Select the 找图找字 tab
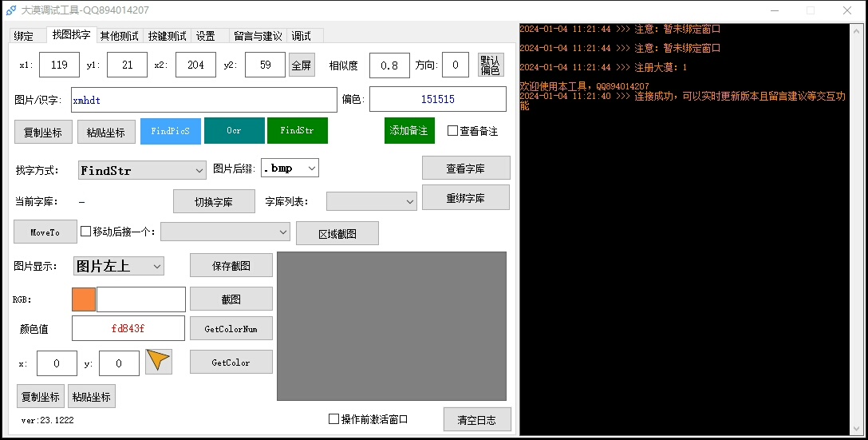The image size is (868, 440). coord(72,34)
